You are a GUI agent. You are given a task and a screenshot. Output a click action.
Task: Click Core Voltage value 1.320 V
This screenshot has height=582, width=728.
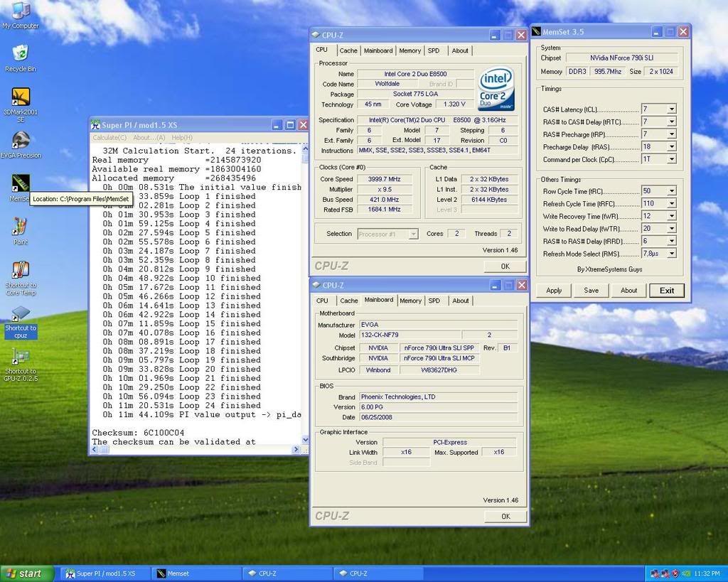click(x=454, y=104)
